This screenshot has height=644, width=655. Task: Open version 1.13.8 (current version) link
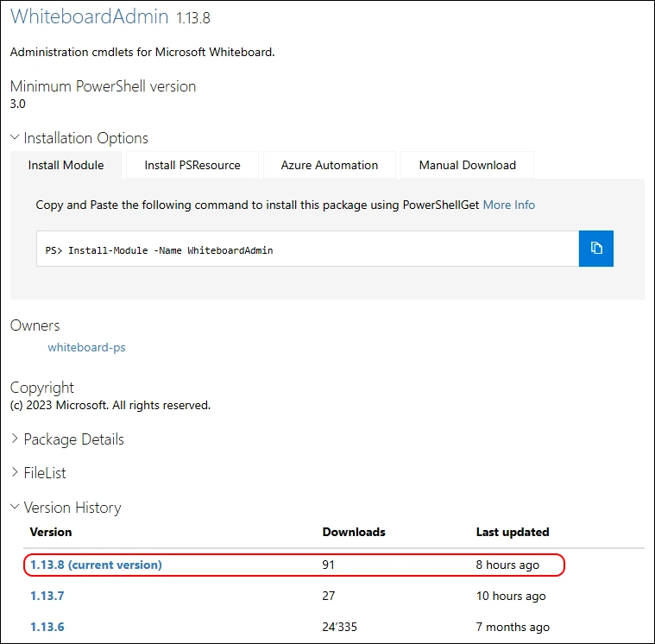(96, 565)
